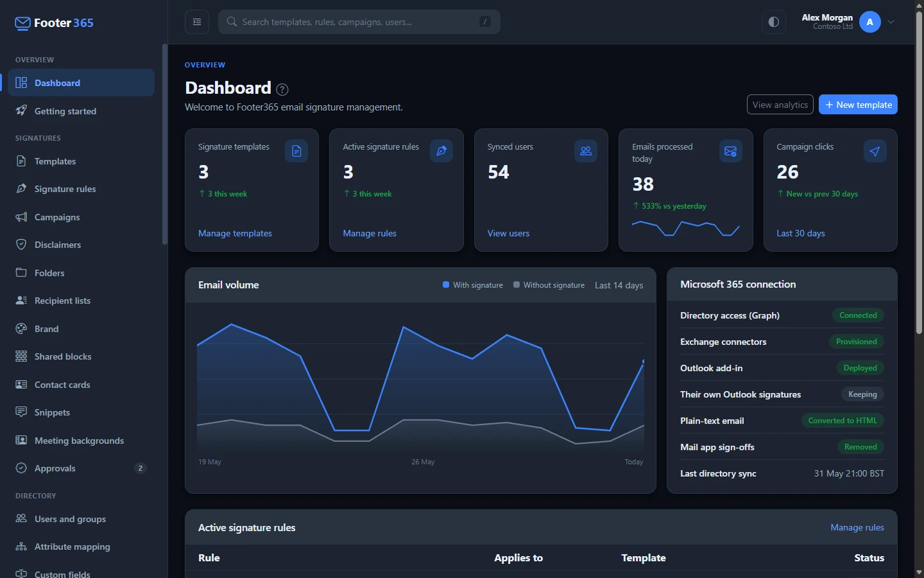Click Manage rules link in rules table header
The width and height of the screenshot is (924, 578).
pos(857,527)
